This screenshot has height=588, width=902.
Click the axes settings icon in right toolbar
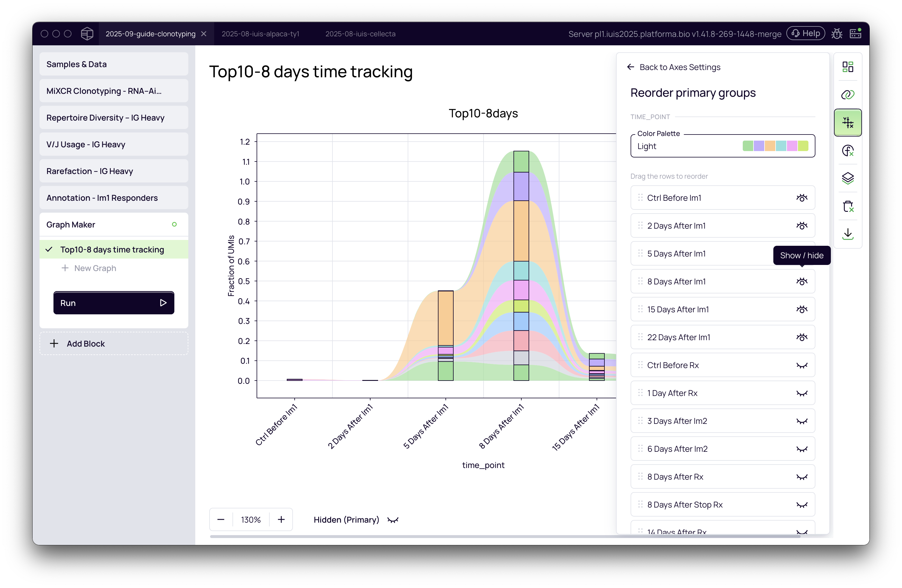tap(847, 122)
